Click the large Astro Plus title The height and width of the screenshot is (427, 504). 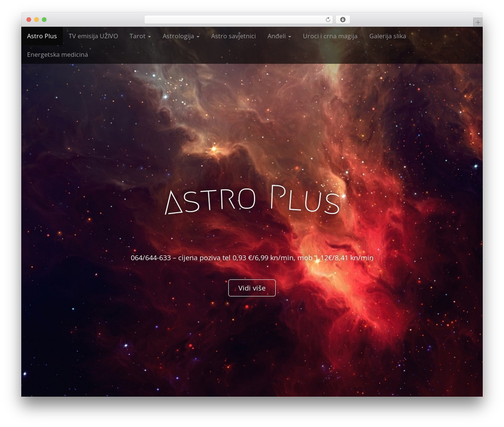pos(252,200)
